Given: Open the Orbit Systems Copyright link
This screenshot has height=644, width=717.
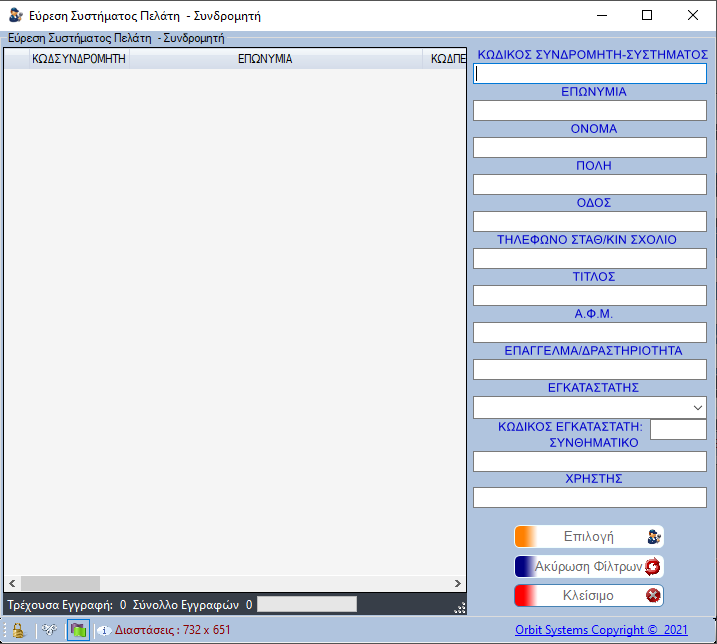Looking at the screenshot, I should [601, 630].
